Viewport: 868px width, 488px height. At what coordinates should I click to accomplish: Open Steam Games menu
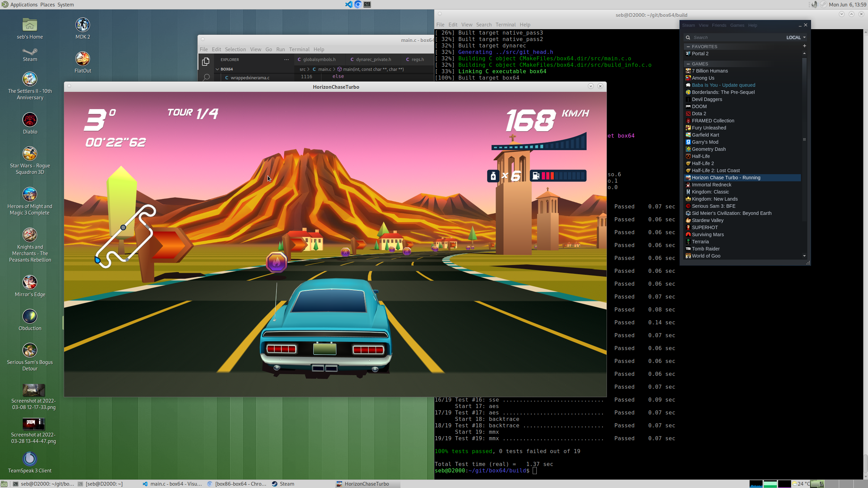pos(737,25)
